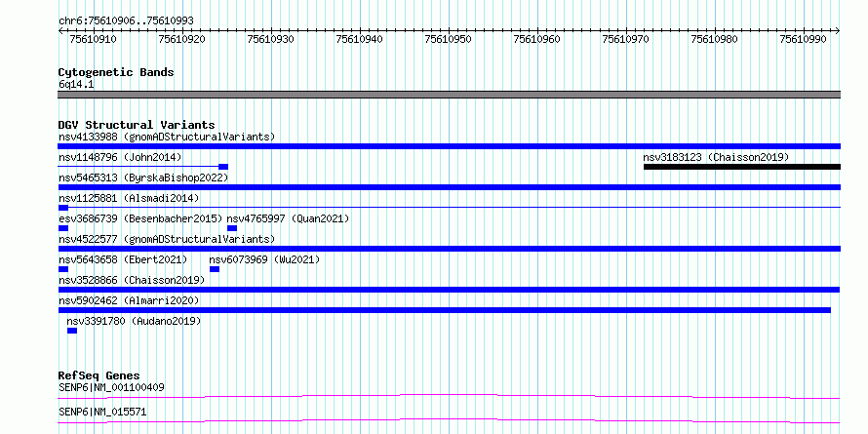Open nsv3183123 (Chaisson2019) variant label

tap(716, 157)
